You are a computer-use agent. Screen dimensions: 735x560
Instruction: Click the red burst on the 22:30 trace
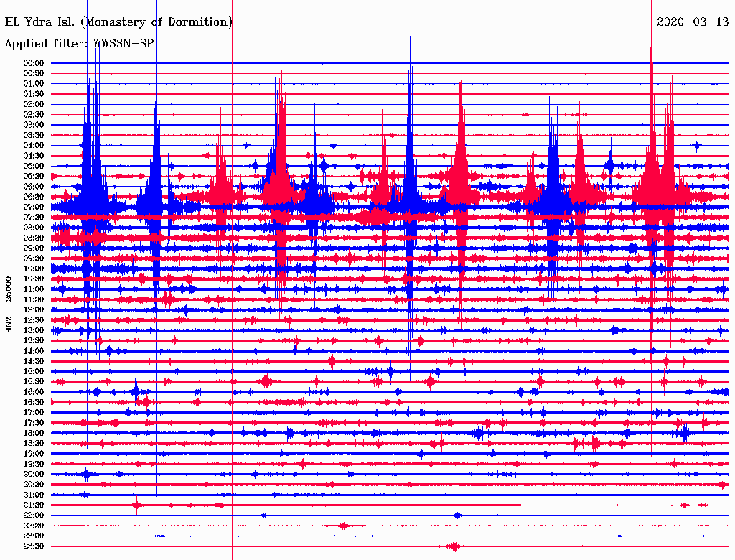pos(343,526)
